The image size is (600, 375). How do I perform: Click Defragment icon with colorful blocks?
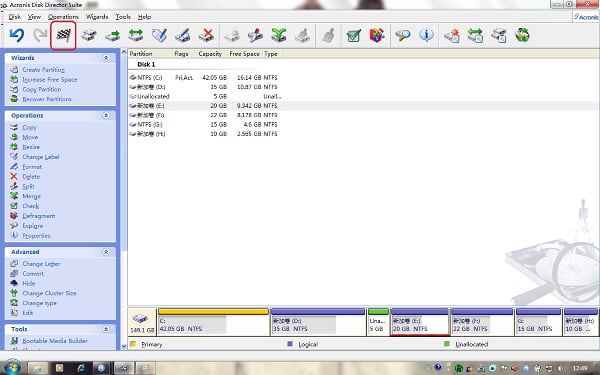pyautogui.click(x=377, y=36)
